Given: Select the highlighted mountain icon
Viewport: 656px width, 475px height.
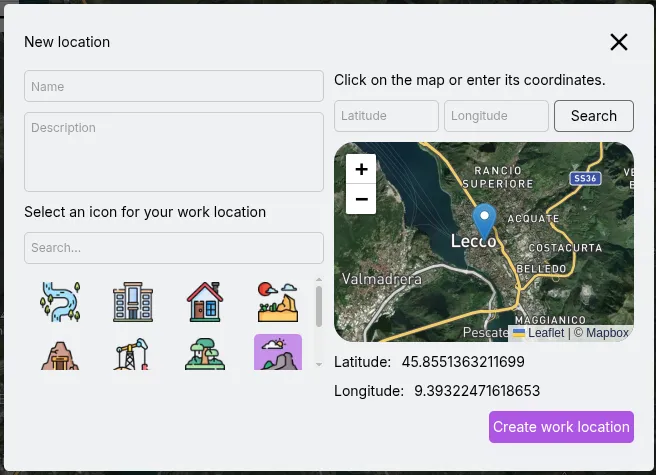Looking at the screenshot, I should click(278, 353).
